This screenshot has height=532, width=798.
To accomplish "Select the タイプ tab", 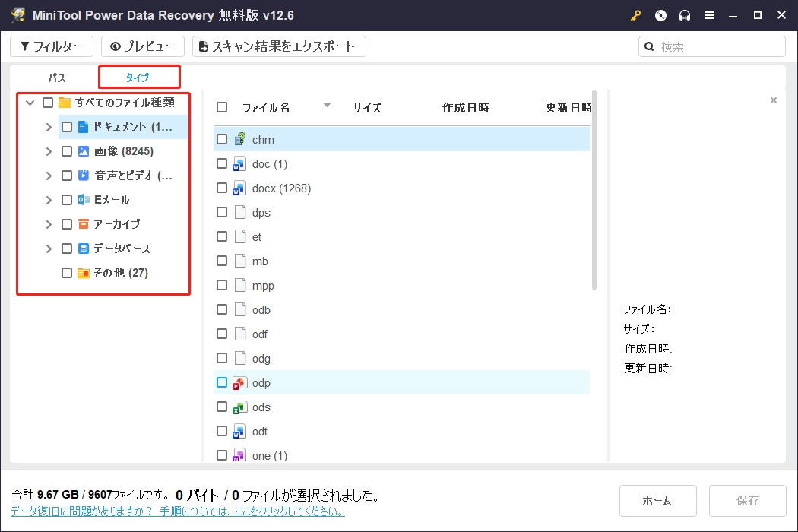I will tap(139, 77).
